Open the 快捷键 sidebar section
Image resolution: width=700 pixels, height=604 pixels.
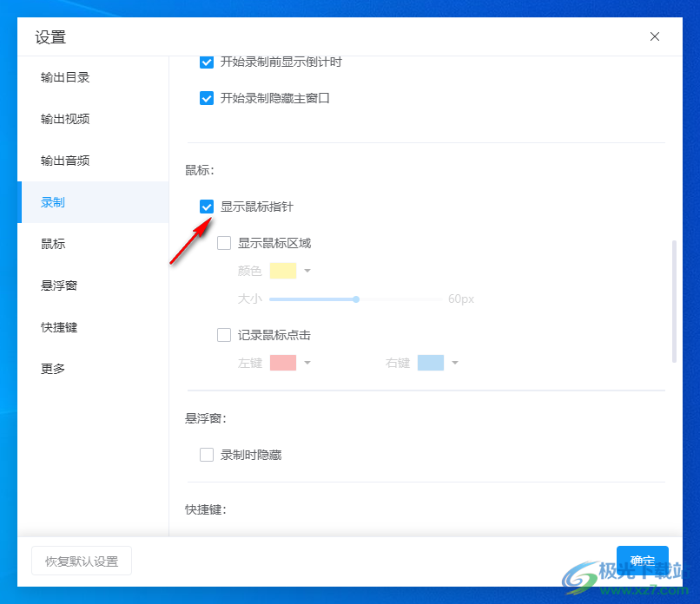tap(59, 327)
